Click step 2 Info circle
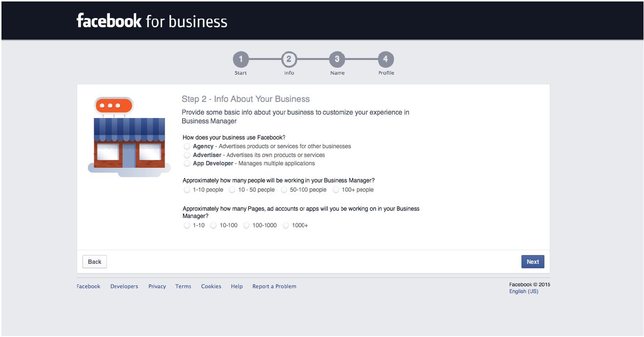 click(289, 59)
